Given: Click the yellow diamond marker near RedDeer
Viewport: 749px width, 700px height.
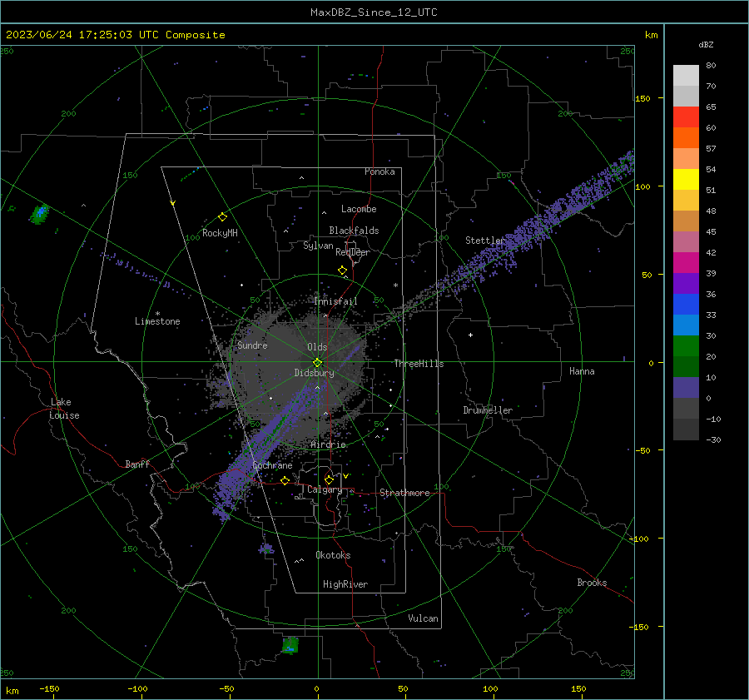Looking at the screenshot, I should coord(342,271).
